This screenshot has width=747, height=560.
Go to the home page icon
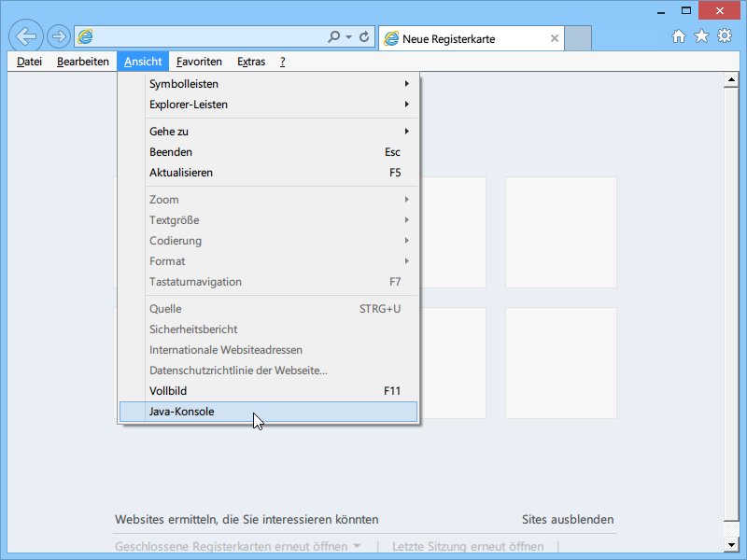tap(679, 36)
